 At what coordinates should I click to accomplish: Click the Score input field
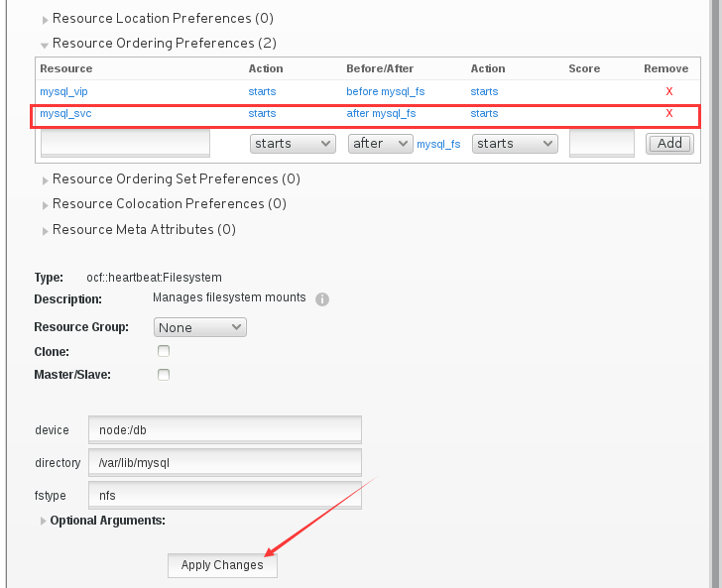coord(602,143)
